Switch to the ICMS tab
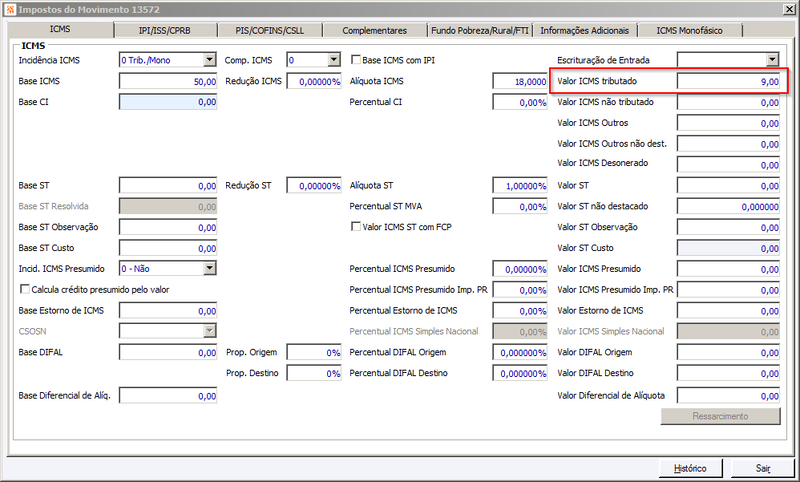 pos(60,29)
